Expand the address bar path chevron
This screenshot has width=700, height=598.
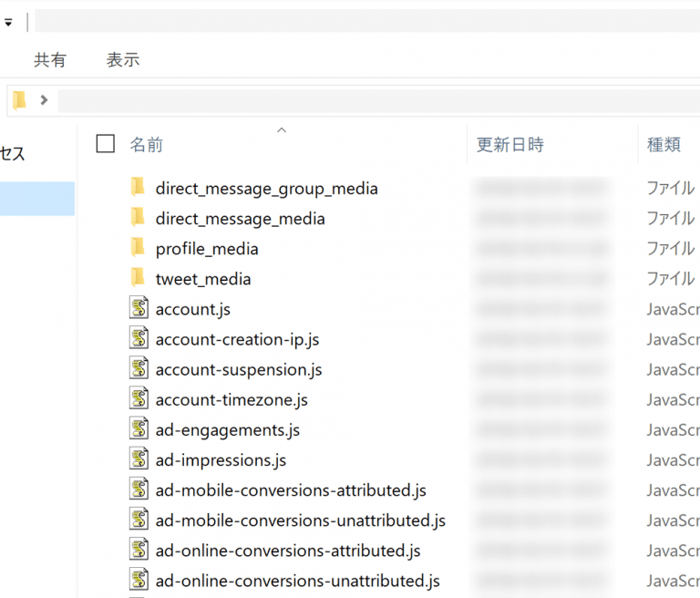point(44,100)
